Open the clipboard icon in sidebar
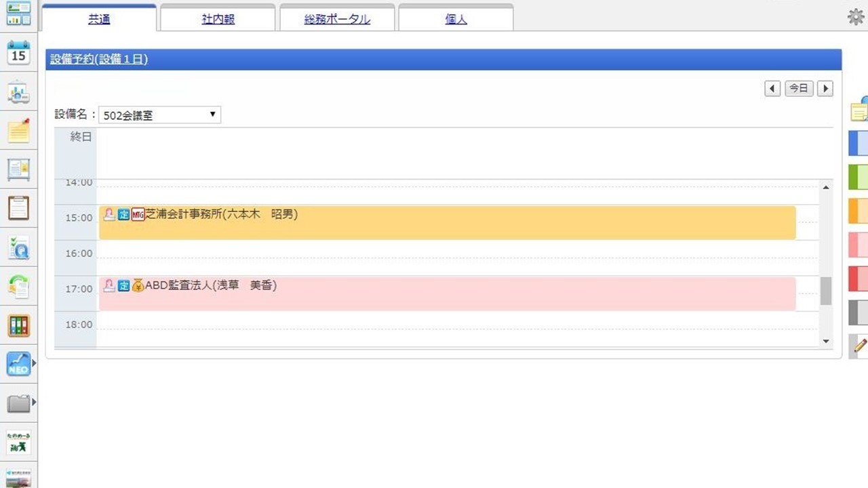Image resolution: width=868 pixels, height=488 pixels. coord(18,208)
